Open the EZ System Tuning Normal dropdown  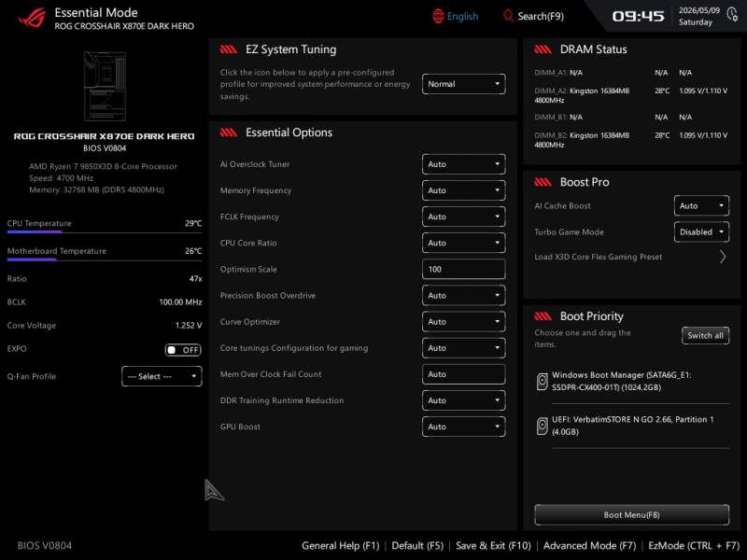click(x=463, y=84)
